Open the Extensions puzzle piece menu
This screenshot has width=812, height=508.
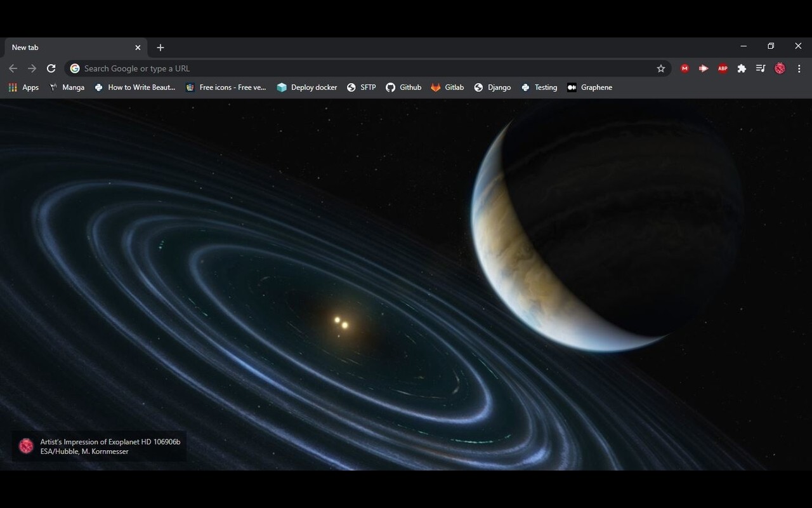click(742, 69)
